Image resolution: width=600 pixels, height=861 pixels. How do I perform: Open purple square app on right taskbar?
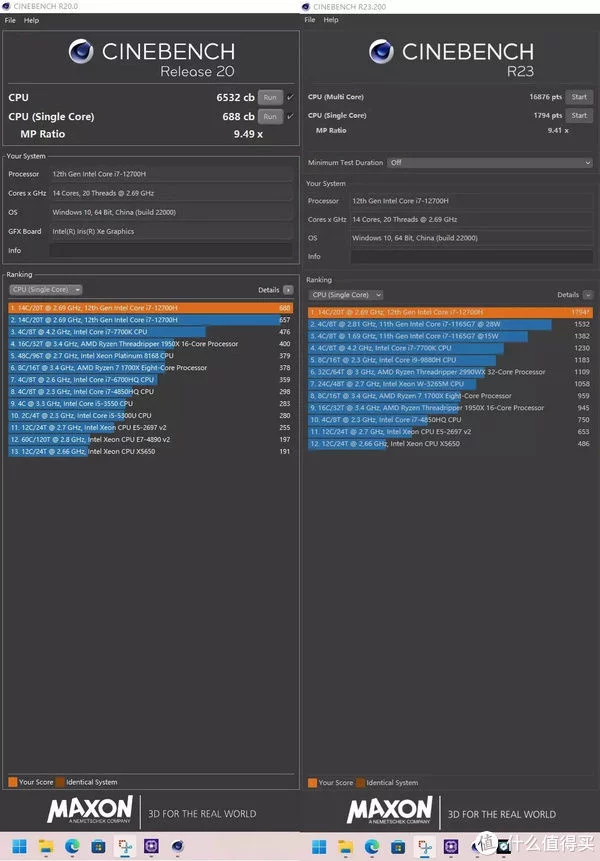[x=451, y=847]
